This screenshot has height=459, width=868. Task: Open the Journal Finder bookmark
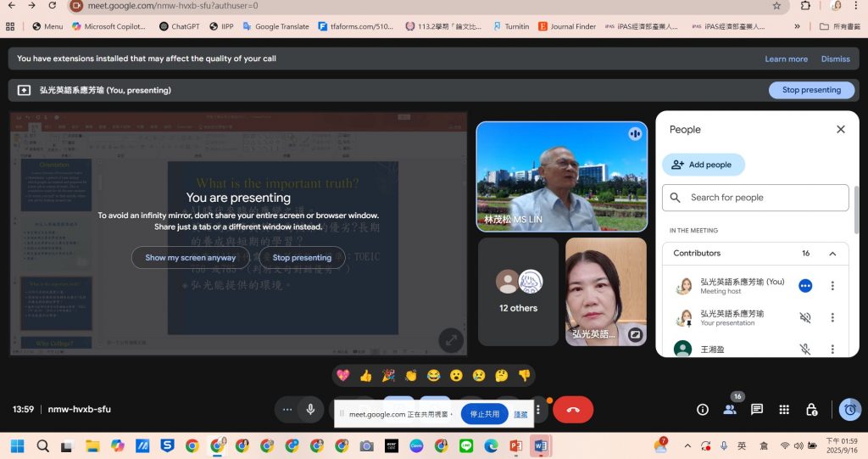[567, 26]
